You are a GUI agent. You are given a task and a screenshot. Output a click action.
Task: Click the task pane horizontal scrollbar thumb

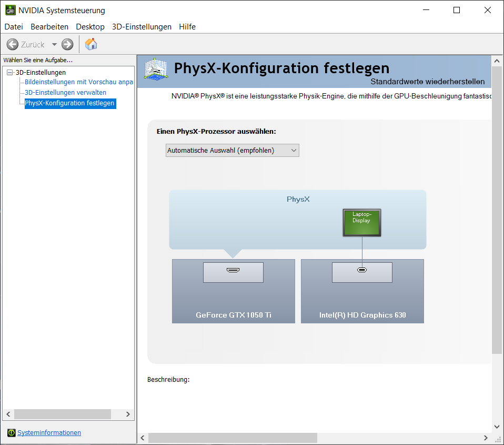pos(63,414)
